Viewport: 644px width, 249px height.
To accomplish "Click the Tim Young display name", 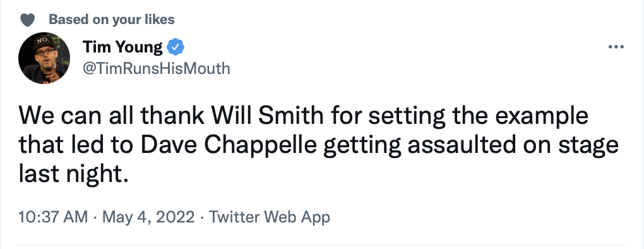I will pos(122,47).
